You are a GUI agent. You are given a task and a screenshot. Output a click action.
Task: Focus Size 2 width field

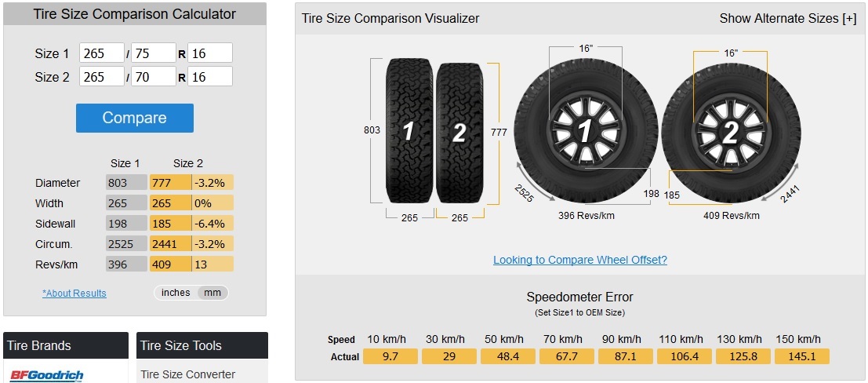pos(102,76)
